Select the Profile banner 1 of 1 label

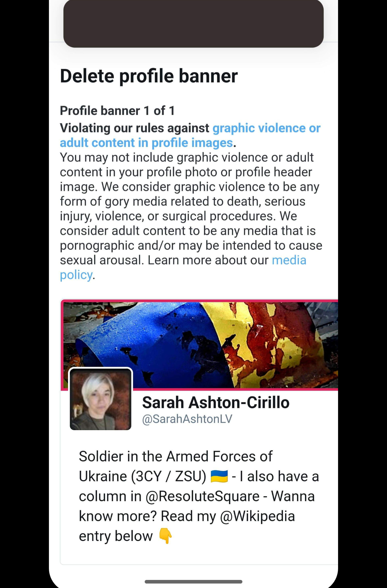[117, 111]
